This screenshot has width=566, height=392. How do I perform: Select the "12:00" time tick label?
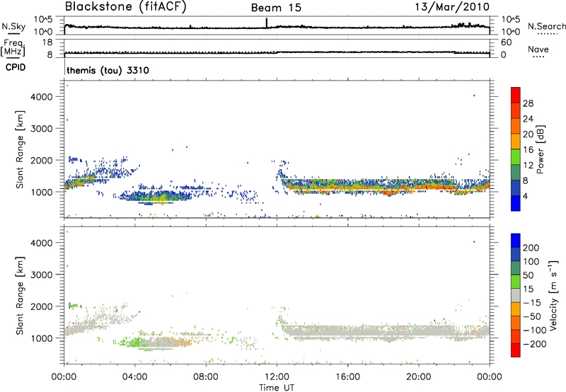pyautogui.click(x=277, y=377)
